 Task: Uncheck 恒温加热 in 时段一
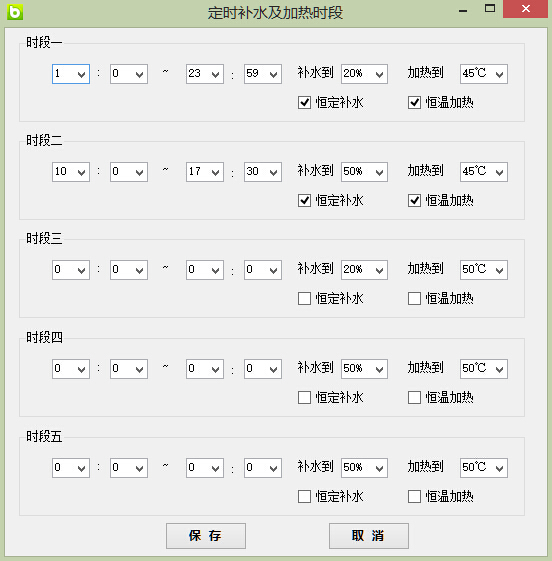click(414, 103)
